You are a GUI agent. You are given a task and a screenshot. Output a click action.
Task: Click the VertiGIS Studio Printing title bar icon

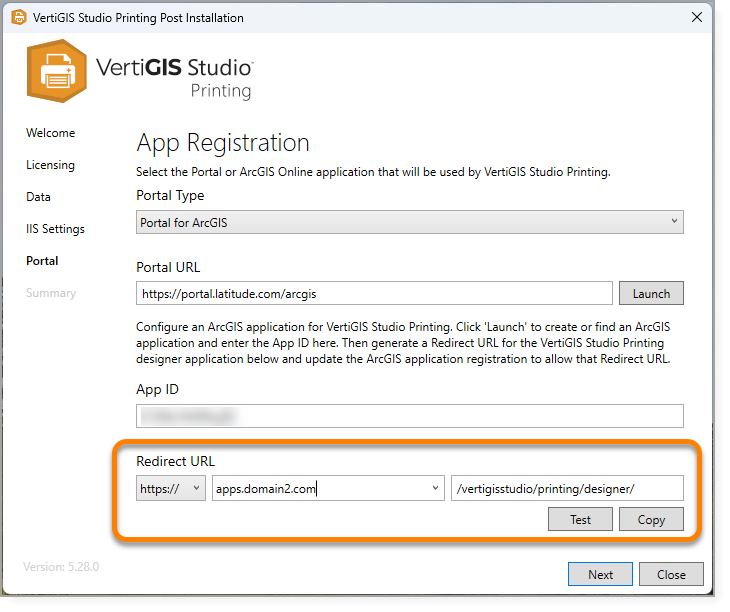pyautogui.click(x=19, y=18)
